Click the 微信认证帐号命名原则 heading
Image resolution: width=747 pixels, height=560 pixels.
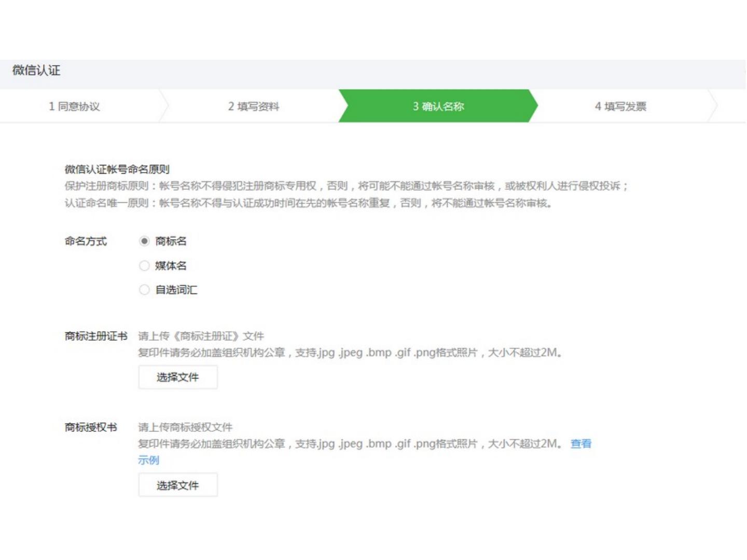point(117,169)
